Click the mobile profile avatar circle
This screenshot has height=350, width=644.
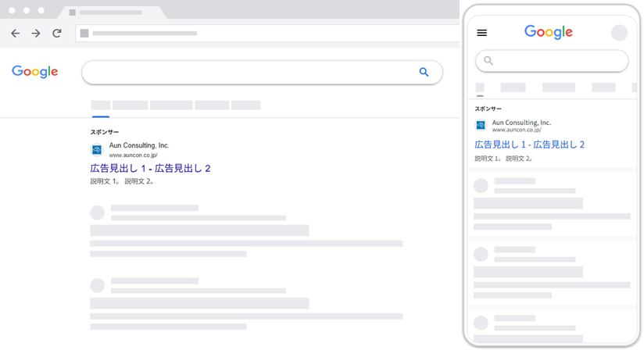pos(619,33)
